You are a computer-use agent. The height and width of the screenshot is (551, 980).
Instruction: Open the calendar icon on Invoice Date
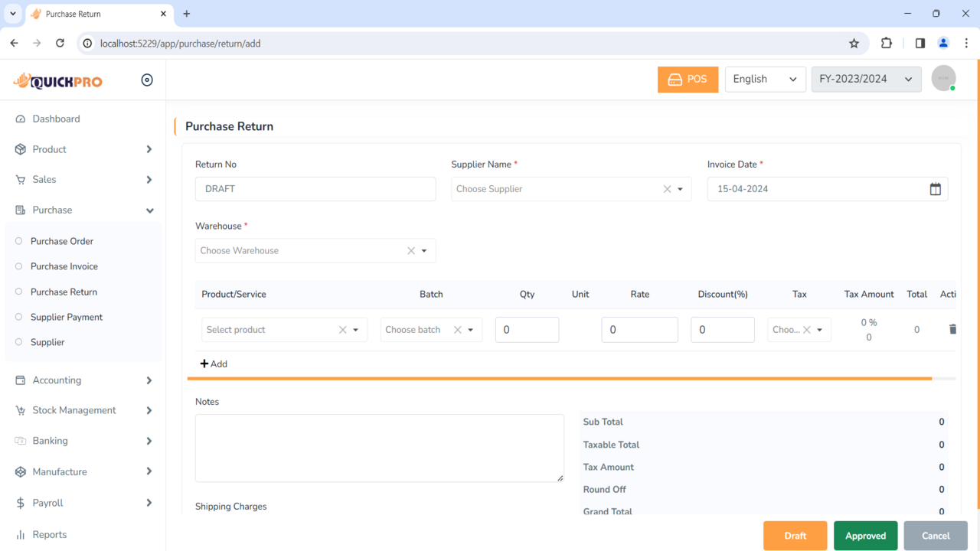[x=935, y=188]
